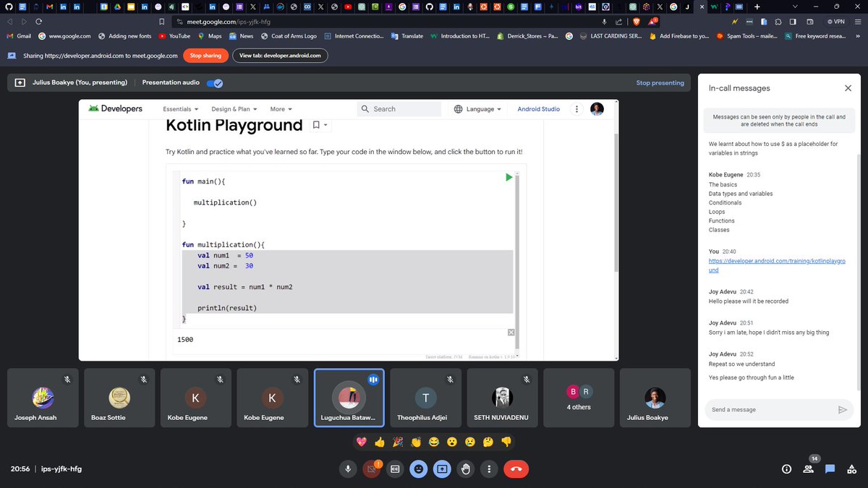Expand the More dropdown in Developers nav

pyautogui.click(x=281, y=109)
